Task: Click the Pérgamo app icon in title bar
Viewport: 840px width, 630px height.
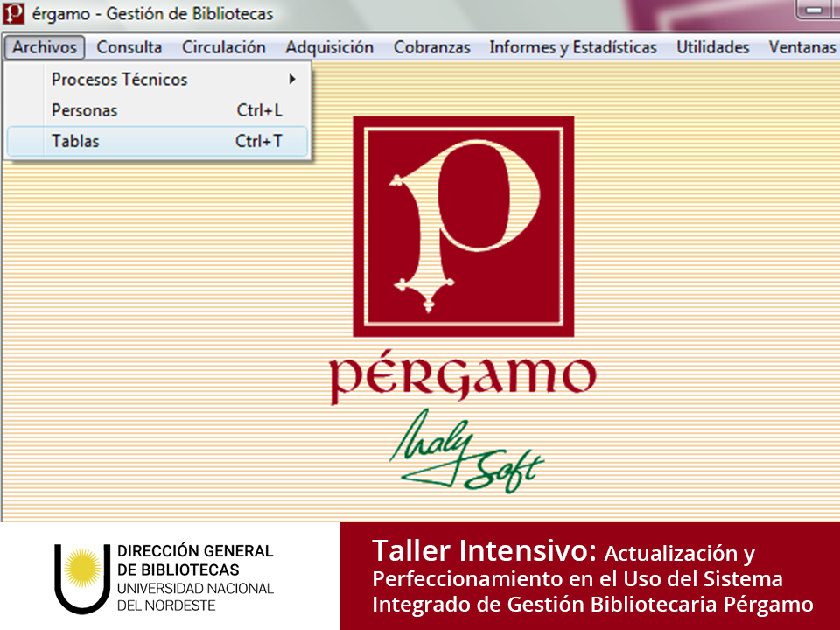Action: (x=13, y=13)
